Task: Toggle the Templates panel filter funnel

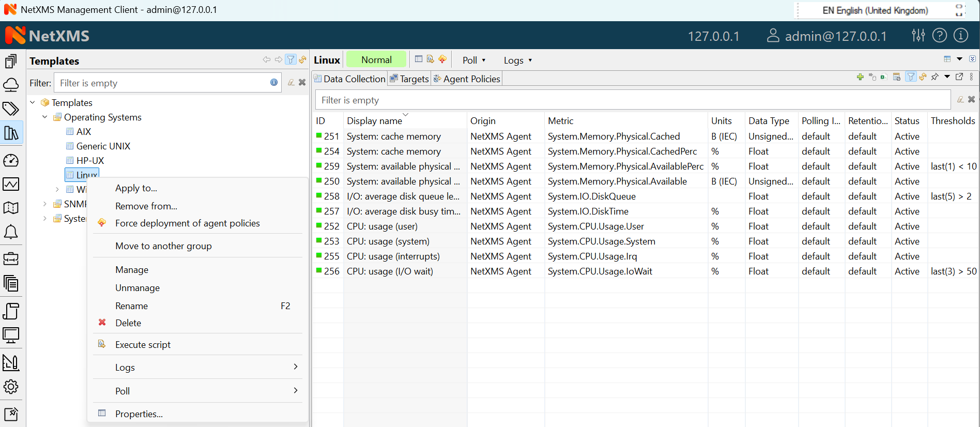Action: click(291, 60)
